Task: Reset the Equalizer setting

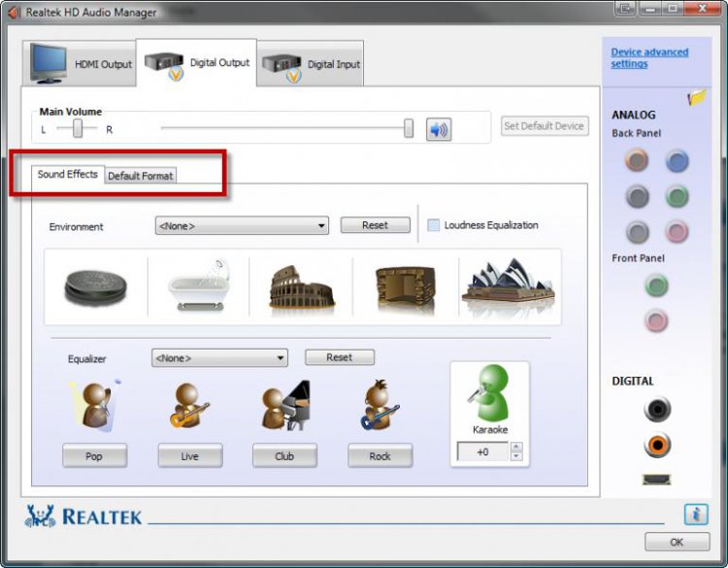Action: [340, 357]
